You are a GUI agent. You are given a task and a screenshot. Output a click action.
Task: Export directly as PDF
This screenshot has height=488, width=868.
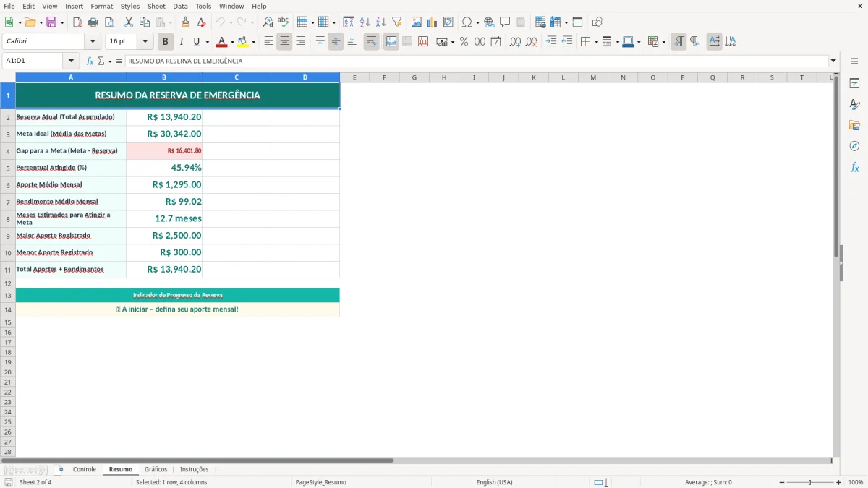point(77,22)
